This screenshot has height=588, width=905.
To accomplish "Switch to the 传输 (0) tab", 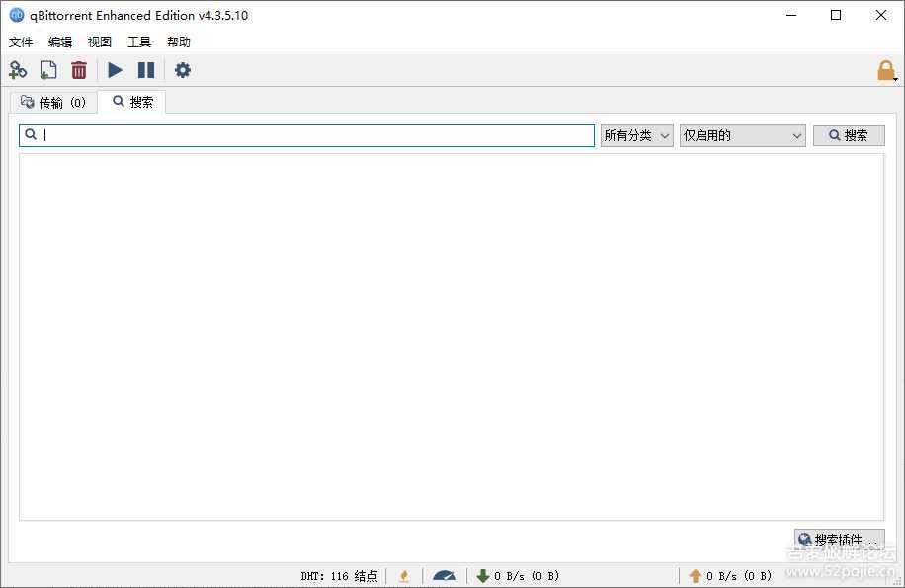I will tap(53, 102).
